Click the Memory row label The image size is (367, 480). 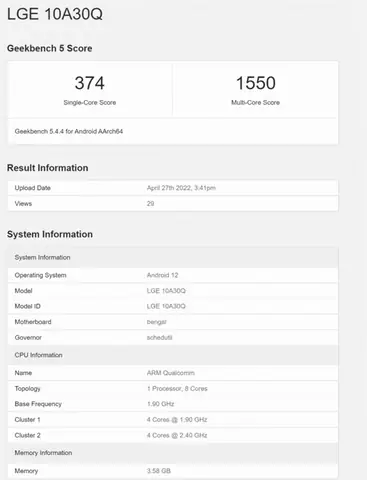coord(26,471)
